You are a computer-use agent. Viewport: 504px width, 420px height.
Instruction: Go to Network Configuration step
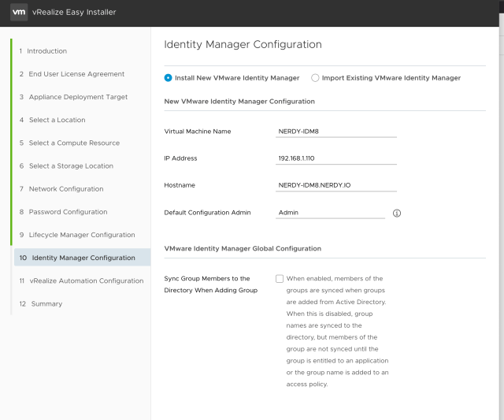(65, 189)
